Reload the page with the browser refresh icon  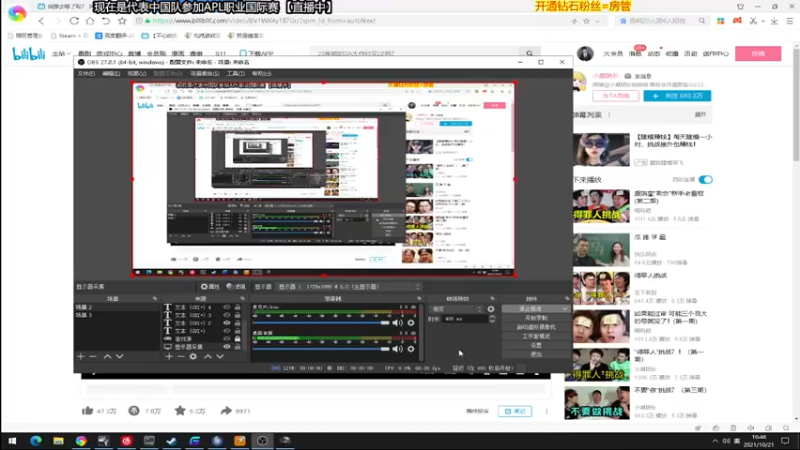(74, 21)
